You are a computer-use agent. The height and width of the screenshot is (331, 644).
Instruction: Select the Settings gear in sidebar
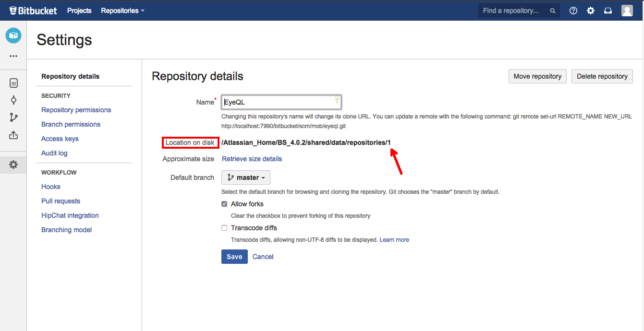[13, 165]
